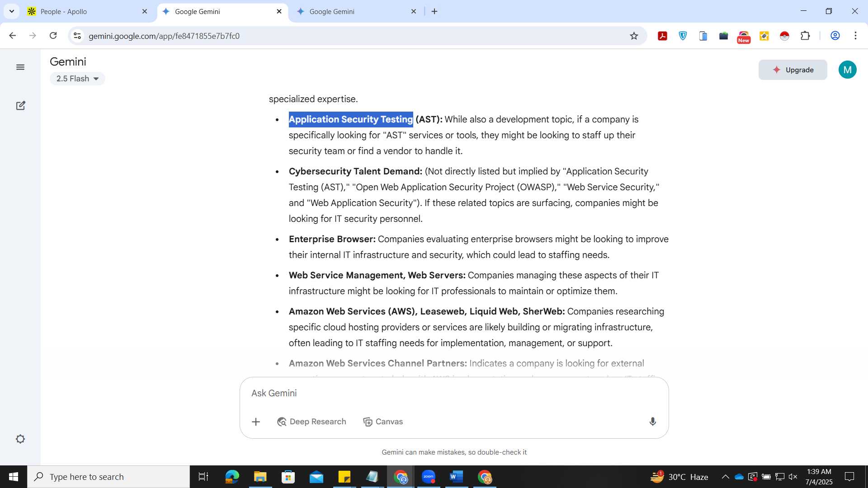This screenshot has width=868, height=488.
Task: Launch Microsoft Edge from the taskbar
Action: click(232, 477)
